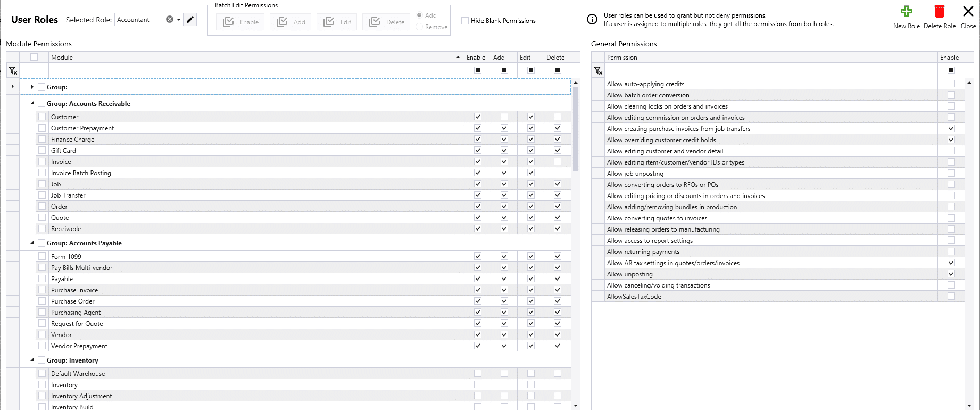The width and height of the screenshot is (980, 410).
Task: Enable Allow auto-applying credits permission
Action: click(x=951, y=84)
